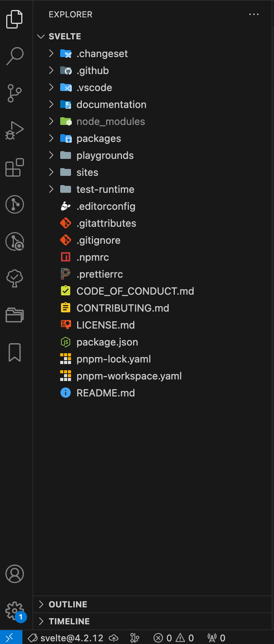Open the Search view in activity bar
Viewport: 274px width, 644px height.
coord(15,56)
